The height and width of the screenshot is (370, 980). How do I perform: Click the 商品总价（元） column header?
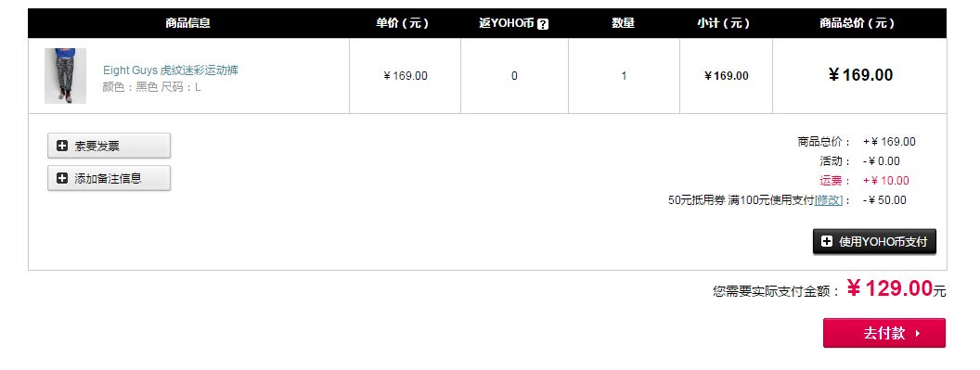tap(857, 23)
